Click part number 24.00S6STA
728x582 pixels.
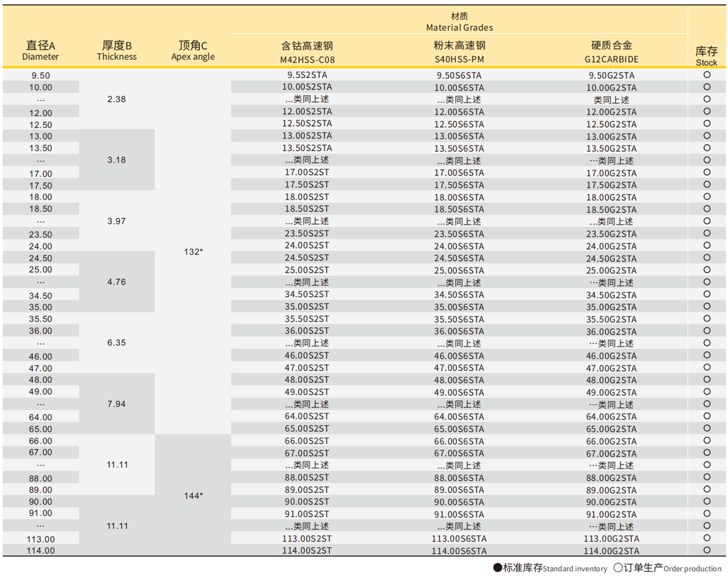(459, 246)
